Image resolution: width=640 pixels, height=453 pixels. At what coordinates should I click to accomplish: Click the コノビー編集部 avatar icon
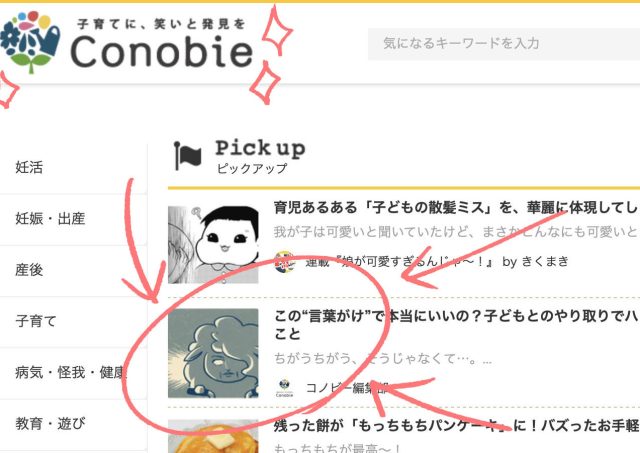pyautogui.click(x=284, y=388)
